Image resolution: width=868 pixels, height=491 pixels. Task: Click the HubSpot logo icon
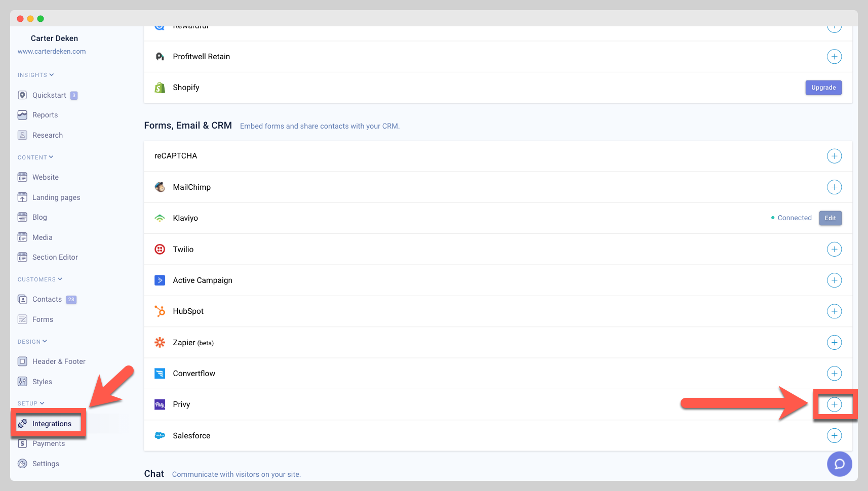click(160, 311)
